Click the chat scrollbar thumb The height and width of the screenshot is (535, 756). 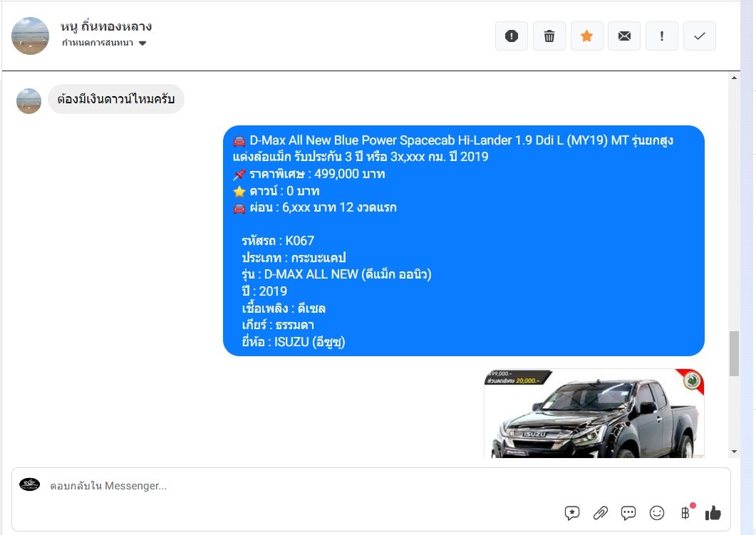point(734,353)
